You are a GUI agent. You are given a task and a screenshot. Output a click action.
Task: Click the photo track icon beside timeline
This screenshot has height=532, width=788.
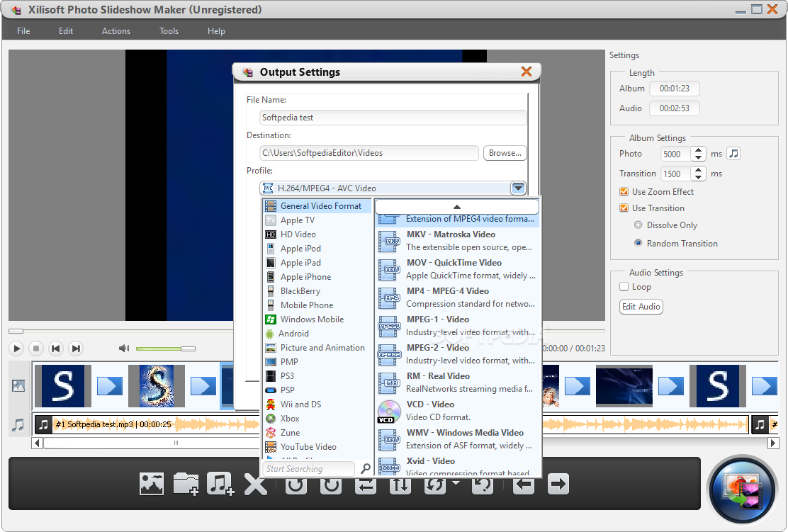pyautogui.click(x=18, y=386)
